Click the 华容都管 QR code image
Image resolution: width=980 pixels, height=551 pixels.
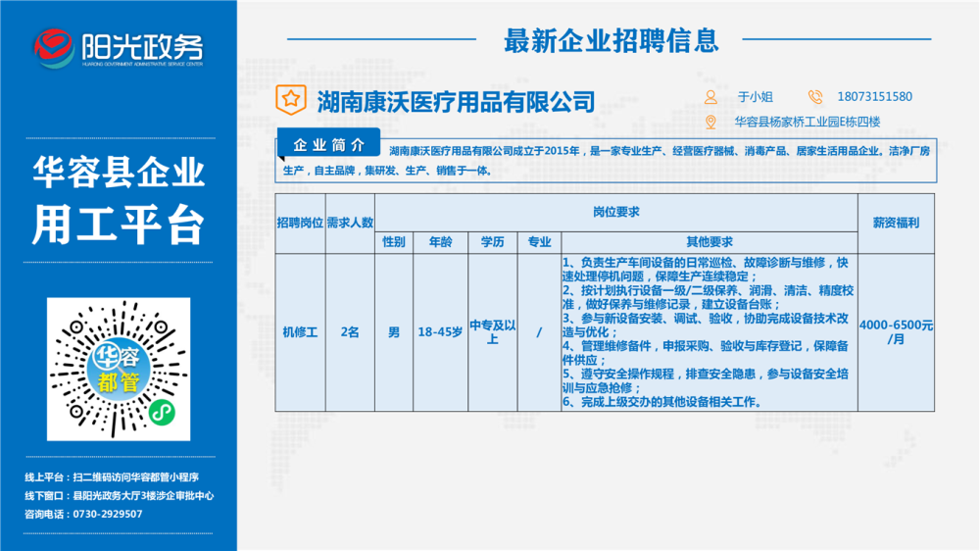pyautogui.click(x=119, y=369)
